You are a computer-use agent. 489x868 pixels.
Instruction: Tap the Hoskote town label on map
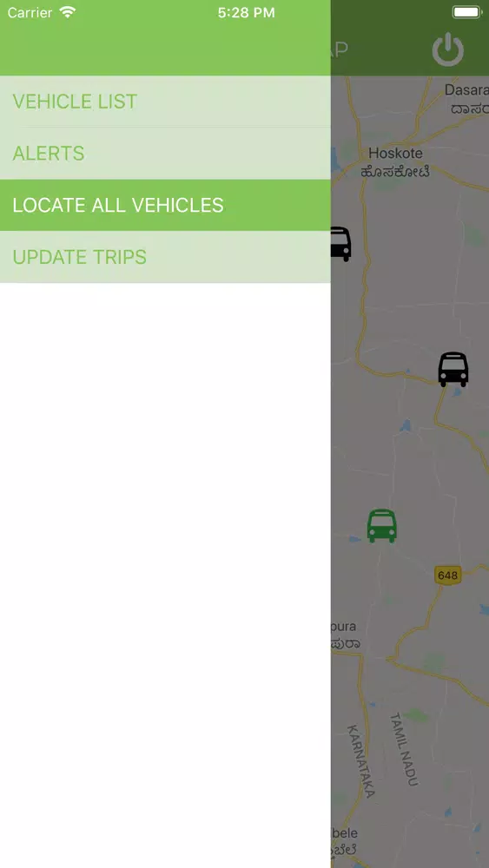(395, 154)
